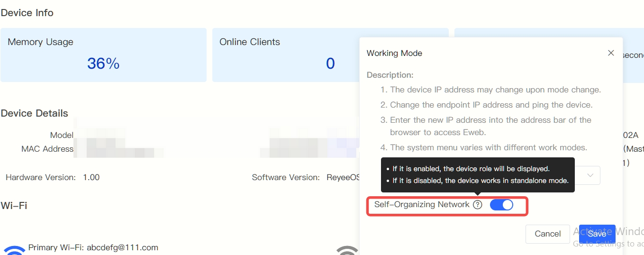Disable the Self-Organizing Network switch

(501, 205)
